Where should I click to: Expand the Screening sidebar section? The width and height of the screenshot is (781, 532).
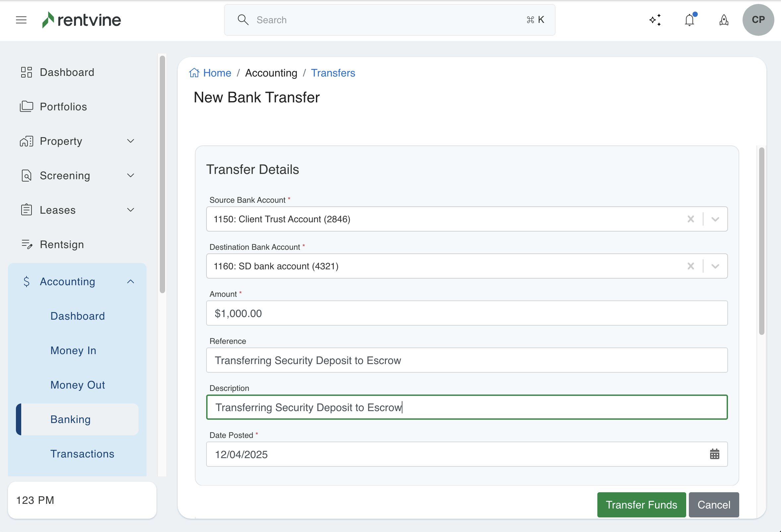click(x=131, y=175)
